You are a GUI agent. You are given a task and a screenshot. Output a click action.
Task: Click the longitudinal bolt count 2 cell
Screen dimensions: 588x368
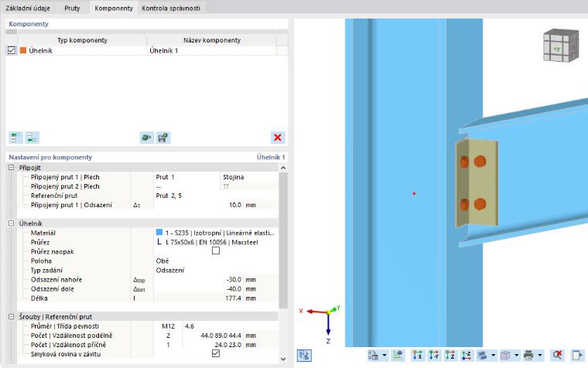[168, 336]
